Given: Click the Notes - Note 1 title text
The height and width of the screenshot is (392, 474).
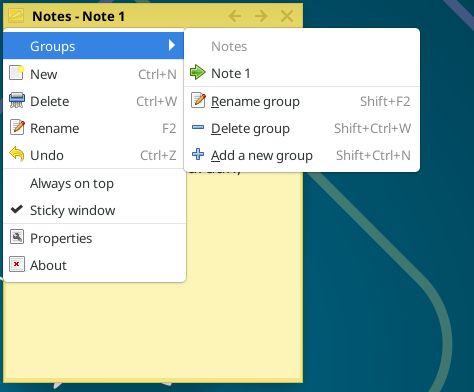Looking at the screenshot, I should pyautogui.click(x=78, y=16).
